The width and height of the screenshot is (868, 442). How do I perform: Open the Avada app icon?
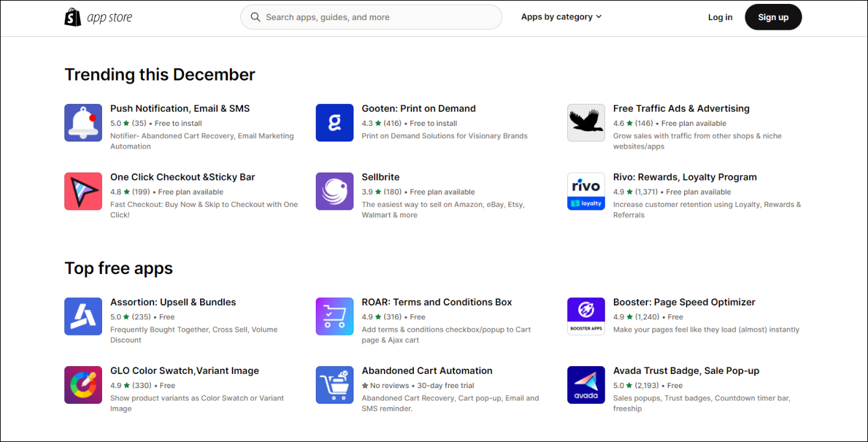pyautogui.click(x=586, y=385)
